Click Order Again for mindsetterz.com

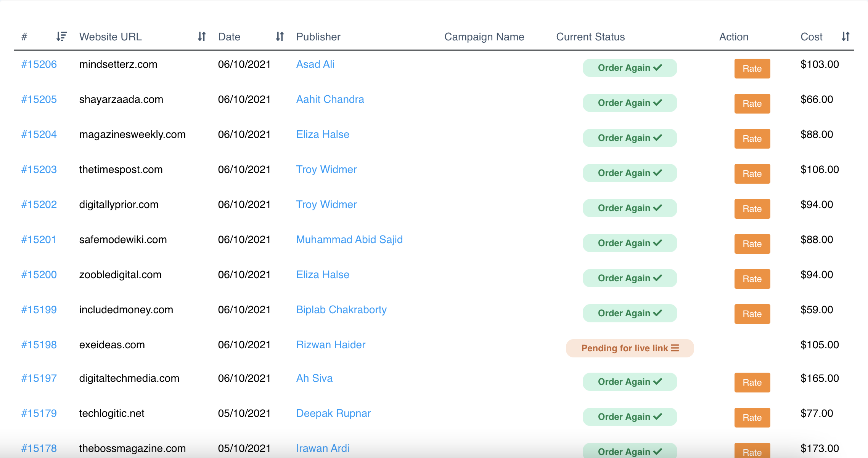[630, 68]
